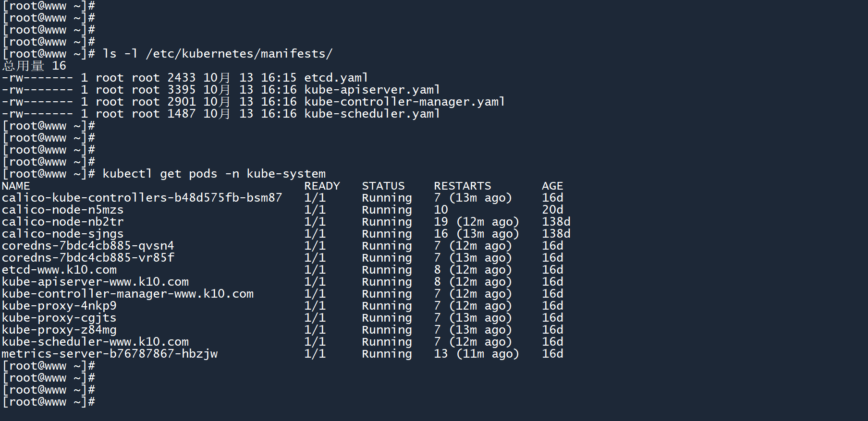Click the RESTARTS column header

[462, 186]
